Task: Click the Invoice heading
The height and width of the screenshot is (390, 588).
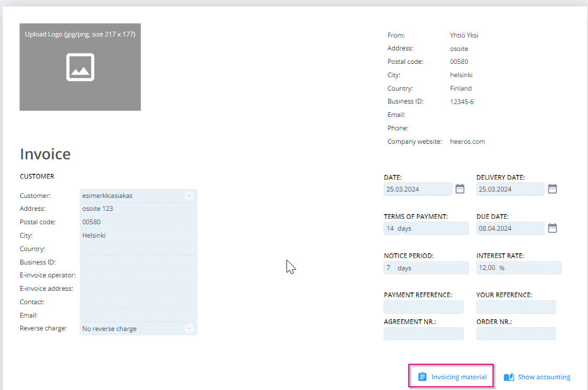Action: pos(45,154)
